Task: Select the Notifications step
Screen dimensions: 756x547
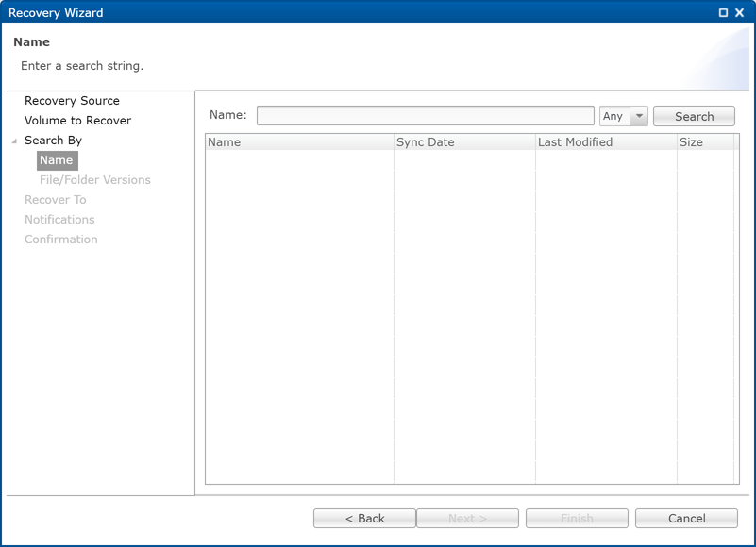Action: [x=59, y=220]
